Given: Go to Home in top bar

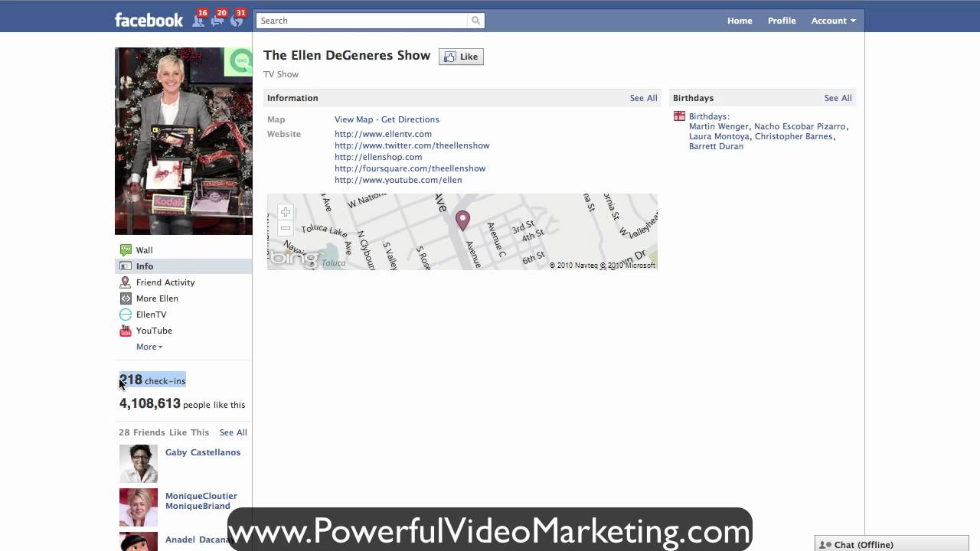Looking at the screenshot, I should 740,21.
